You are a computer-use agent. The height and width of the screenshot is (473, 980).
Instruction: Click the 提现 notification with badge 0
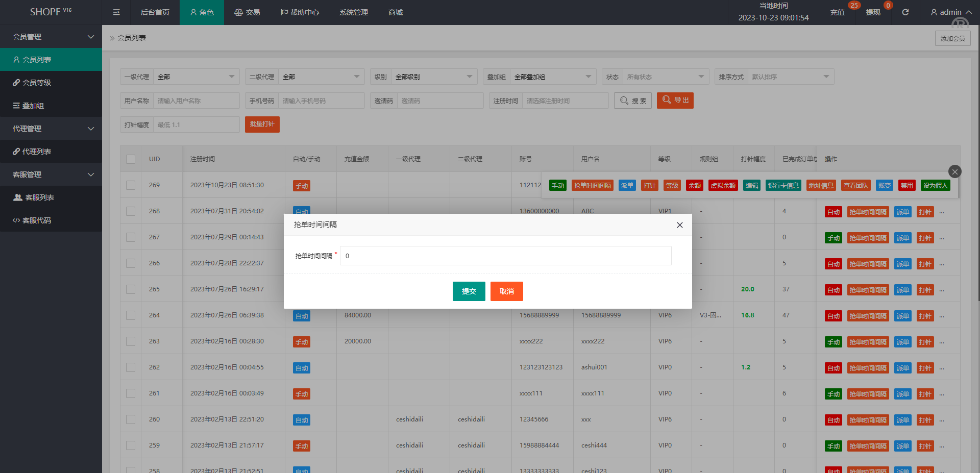pyautogui.click(x=873, y=12)
